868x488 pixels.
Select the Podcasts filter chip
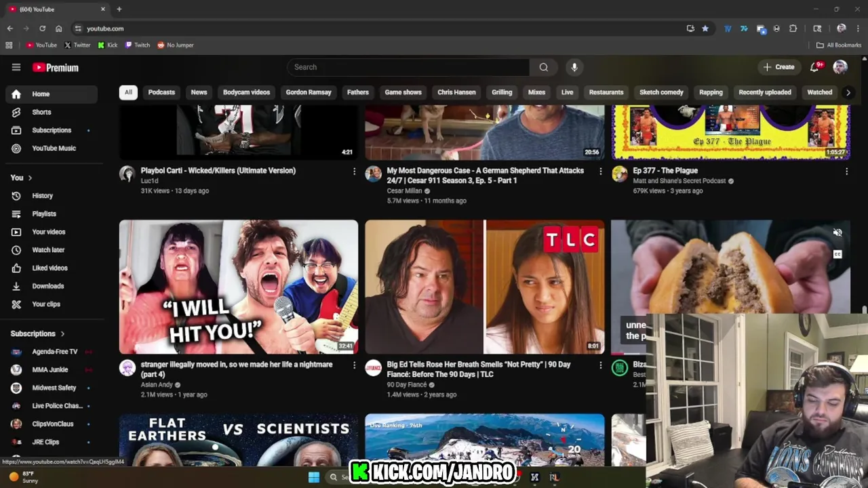tap(161, 92)
